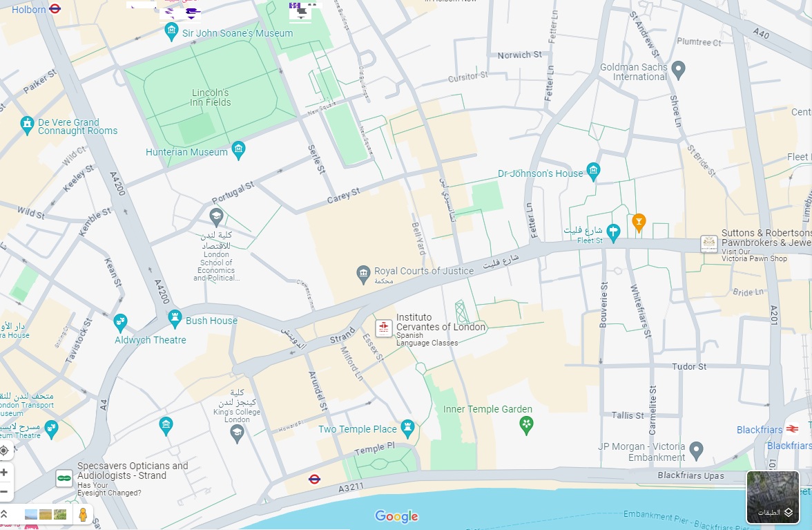This screenshot has width=812, height=530.
Task: Click the first photo thumbnail in the imagery strip
Action: coord(31,515)
